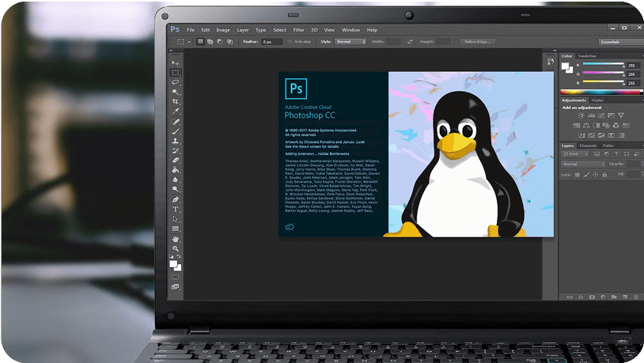Switch to the Styles tab
This screenshot has width=644, height=363.
click(597, 100)
